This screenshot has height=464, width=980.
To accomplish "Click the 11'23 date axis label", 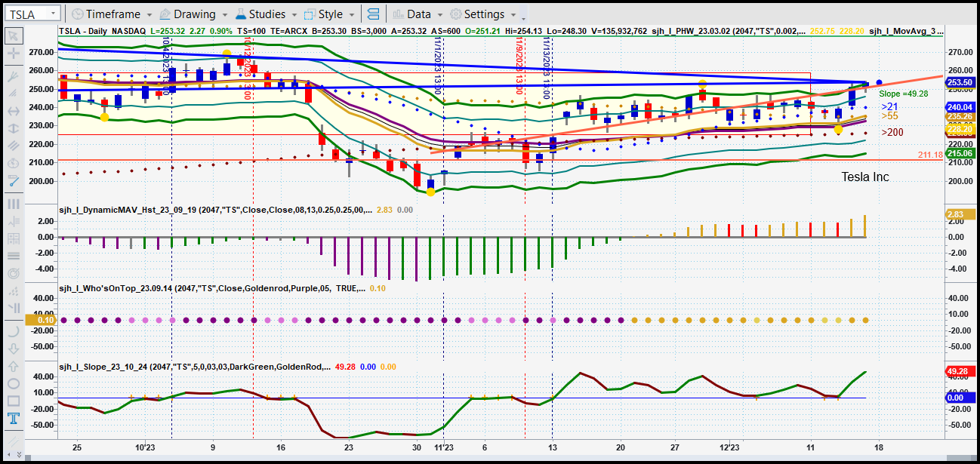I will tap(443, 447).
